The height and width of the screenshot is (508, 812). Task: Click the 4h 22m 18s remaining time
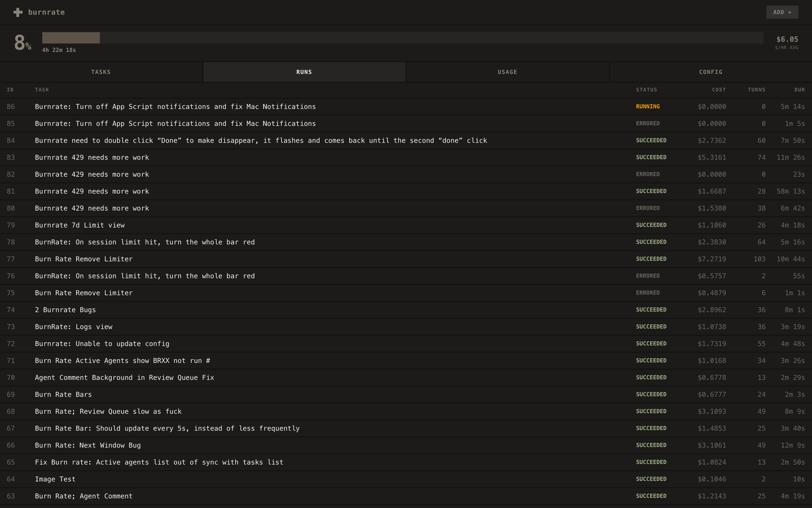59,50
